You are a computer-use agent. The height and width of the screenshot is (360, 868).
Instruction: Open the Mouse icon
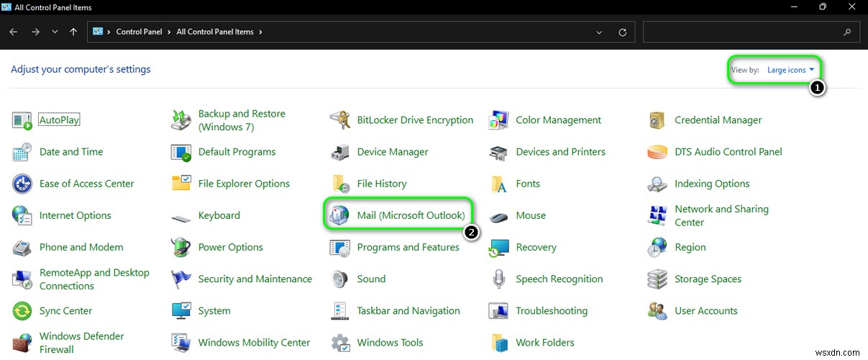pyautogui.click(x=499, y=215)
